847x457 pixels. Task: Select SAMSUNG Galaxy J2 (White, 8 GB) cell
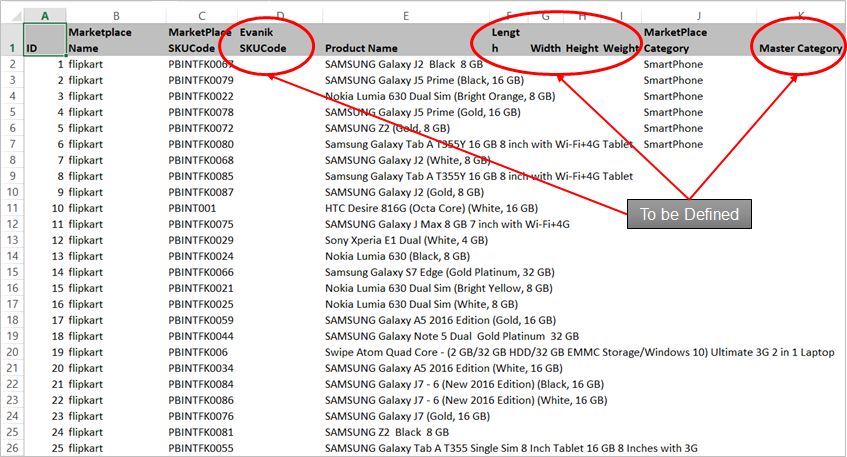[407, 160]
